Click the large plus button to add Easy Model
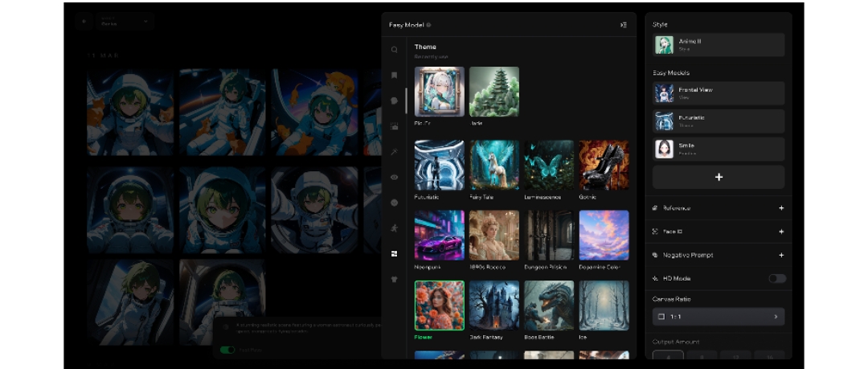Viewport: 868px width, 369px height. [x=718, y=177]
